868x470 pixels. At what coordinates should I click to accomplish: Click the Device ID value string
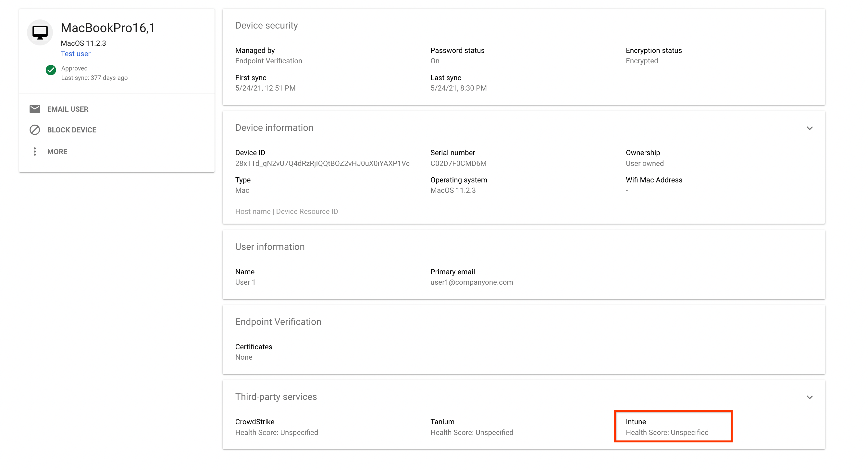click(322, 163)
